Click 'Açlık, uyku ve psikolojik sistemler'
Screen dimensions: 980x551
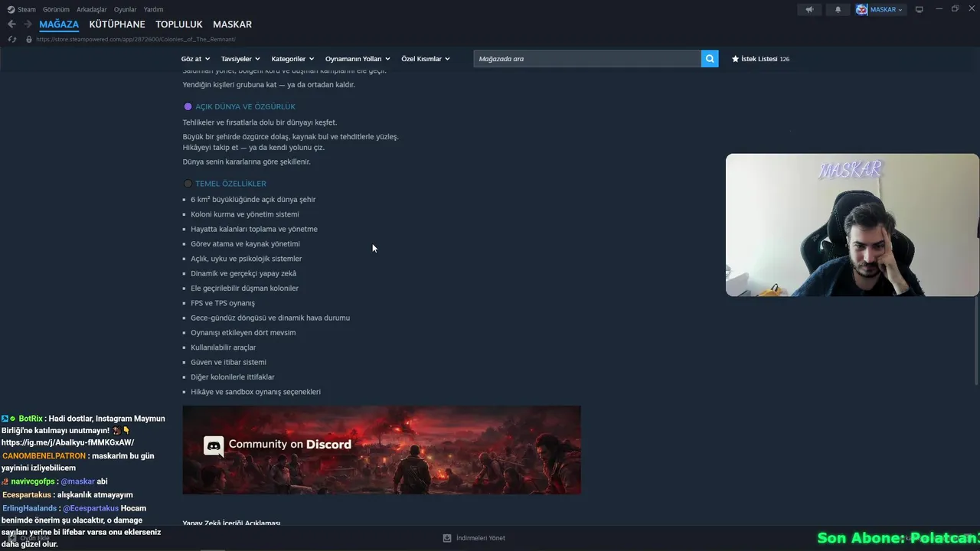(246, 259)
